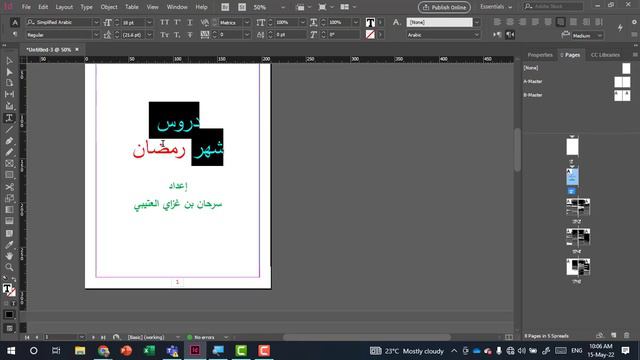Image resolution: width=640 pixels, height=360 pixels.
Task: Select the Pencil tool
Action: coord(9,152)
